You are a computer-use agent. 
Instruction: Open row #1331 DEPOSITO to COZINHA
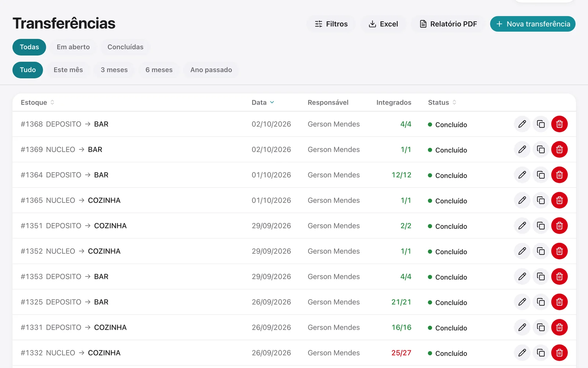pos(294,327)
